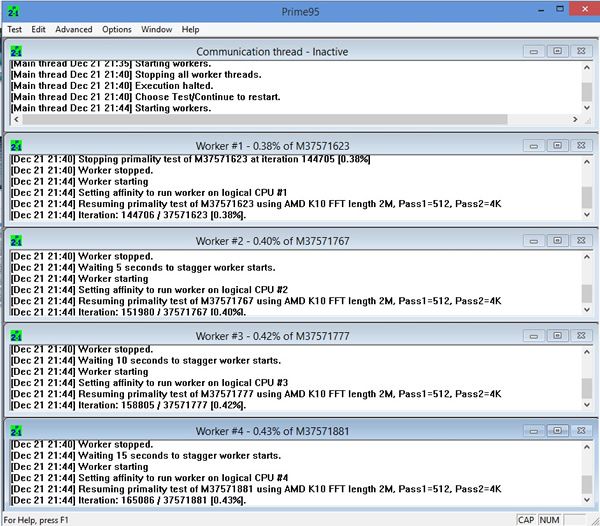
Task: Click scroll down arrow in Communication thread
Action: pos(587,108)
